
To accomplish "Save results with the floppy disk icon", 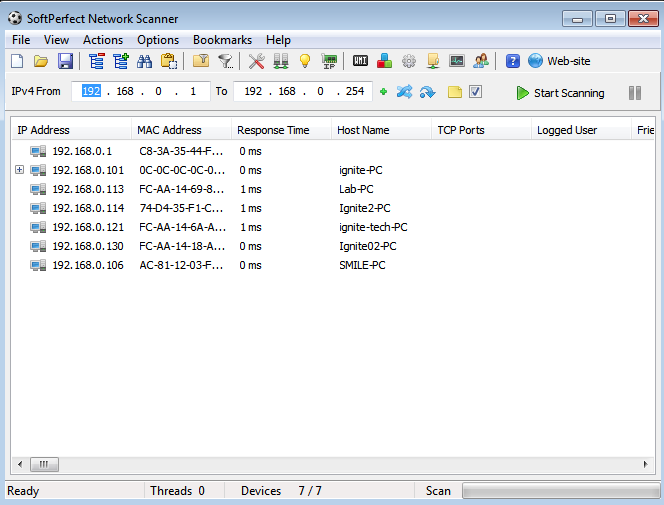I will (x=65, y=61).
